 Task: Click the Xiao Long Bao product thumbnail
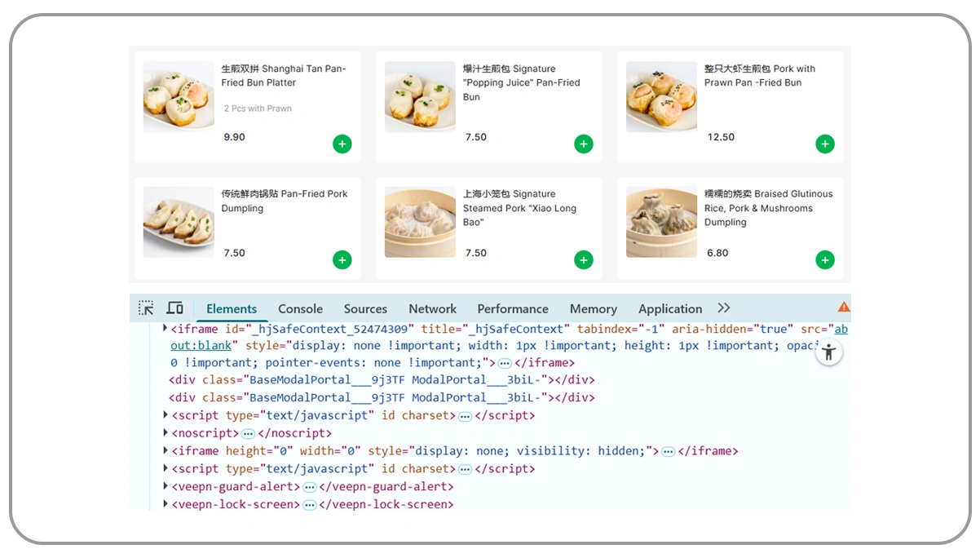pos(420,222)
